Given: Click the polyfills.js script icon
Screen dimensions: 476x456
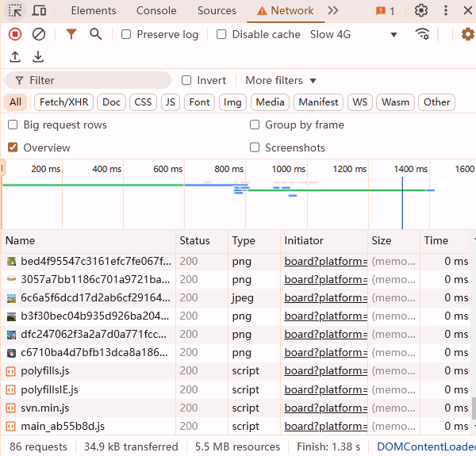Looking at the screenshot, I should [x=11, y=371].
